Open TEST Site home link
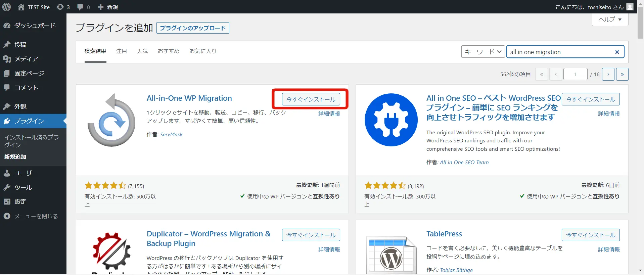 tap(34, 7)
